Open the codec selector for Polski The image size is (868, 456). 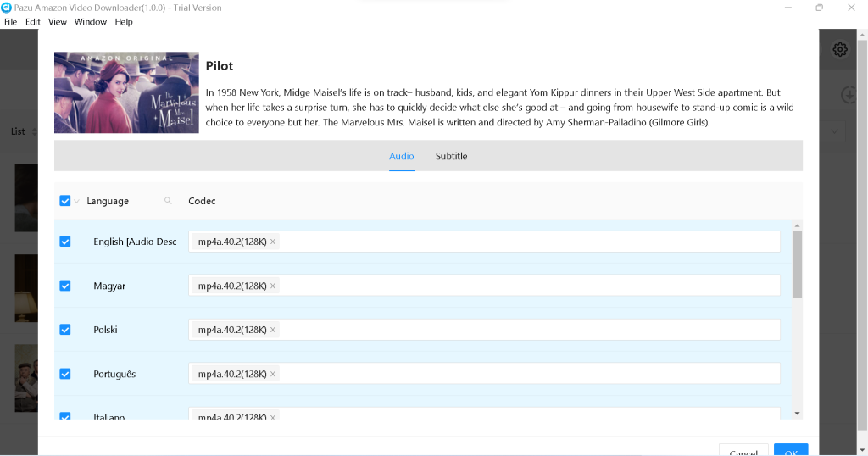484,330
